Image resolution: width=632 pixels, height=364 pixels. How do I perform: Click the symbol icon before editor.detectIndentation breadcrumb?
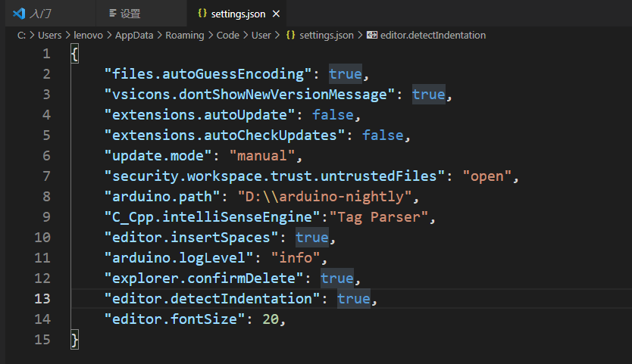click(x=372, y=35)
